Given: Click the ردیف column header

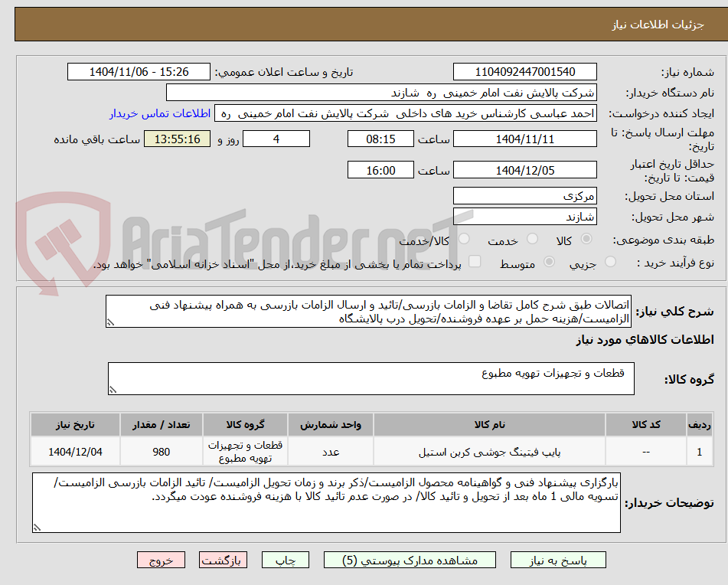Looking at the screenshot, I should click(700, 425).
